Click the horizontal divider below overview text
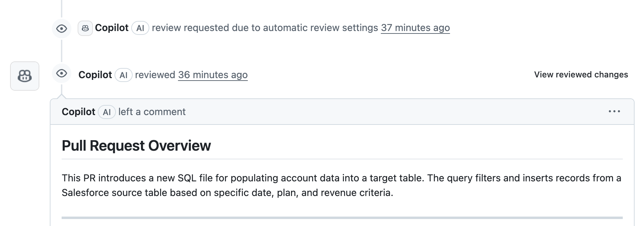 pyautogui.click(x=342, y=218)
